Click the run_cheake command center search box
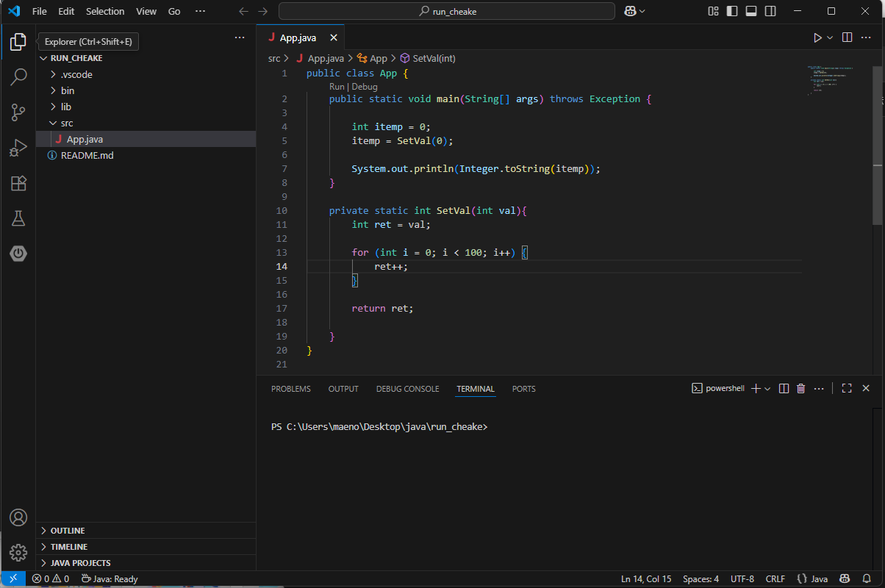This screenshot has width=885, height=588. [x=447, y=11]
